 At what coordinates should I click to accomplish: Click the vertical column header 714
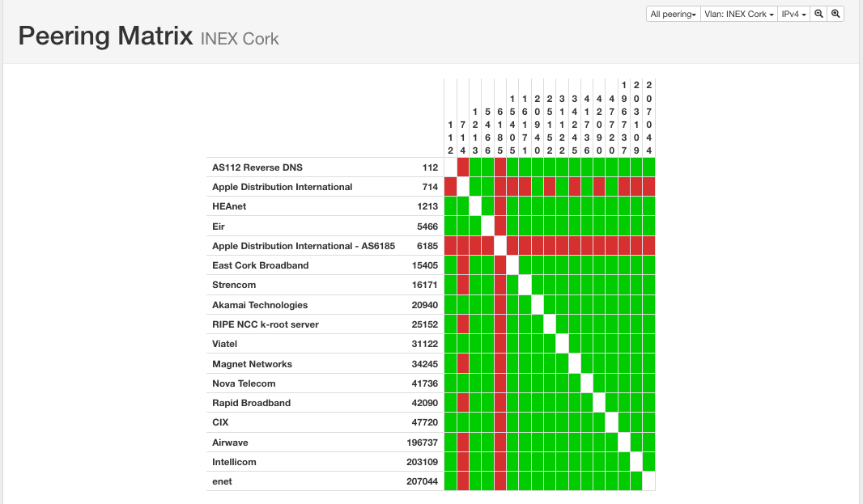(x=463, y=138)
